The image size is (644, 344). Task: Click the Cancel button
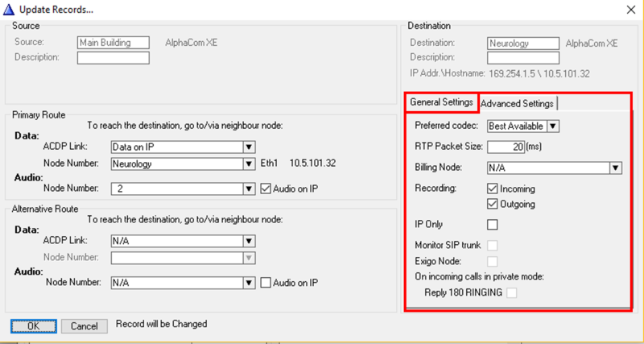pos(85,326)
